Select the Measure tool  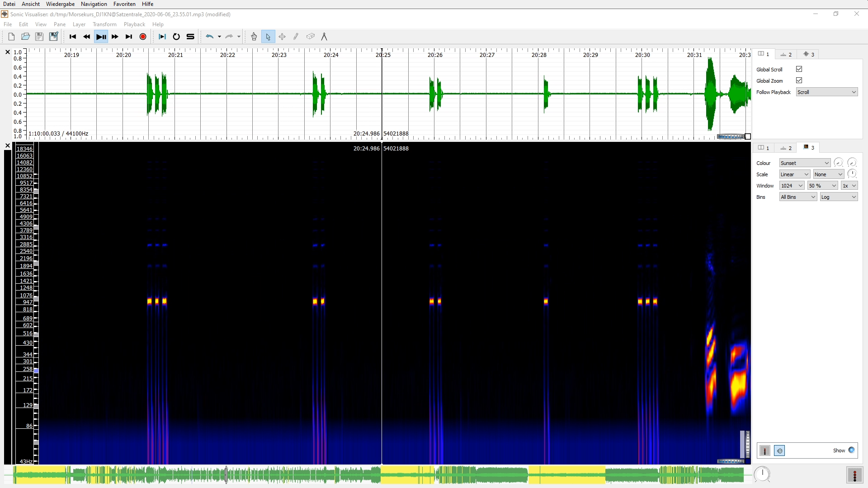[324, 37]
